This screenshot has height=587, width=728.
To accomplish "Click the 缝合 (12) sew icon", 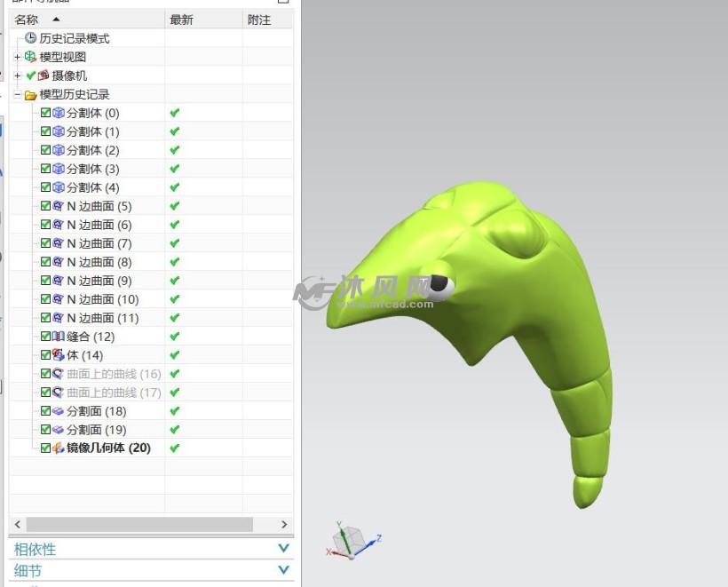I will (x=58, y=337).
